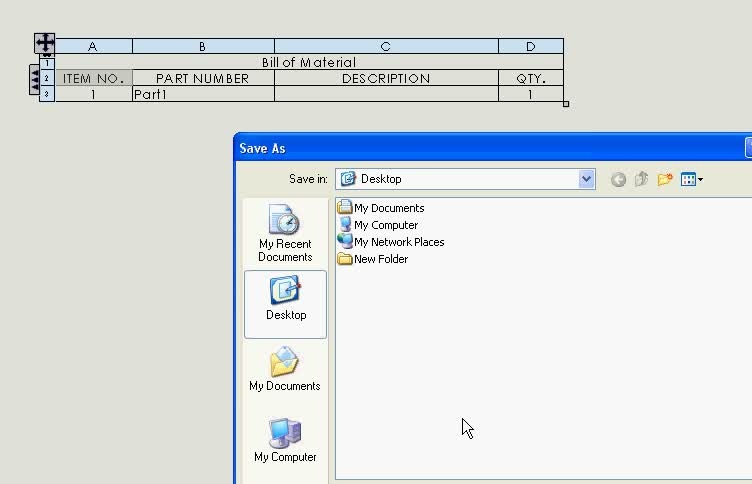Click the table move handle icon
The height and width of the screenshot is (484, 752).
click(x=45, y=43)
